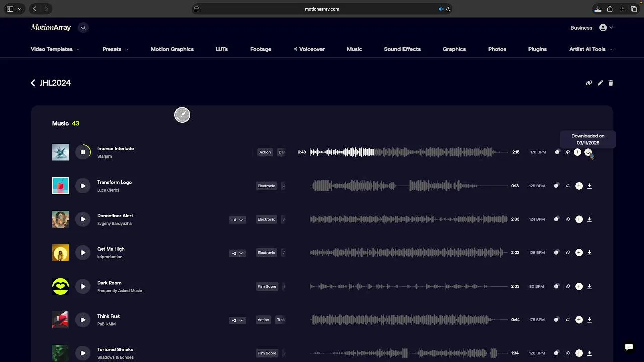
Task: Open the Luca Clerici artist page
Action: [108, 190]
